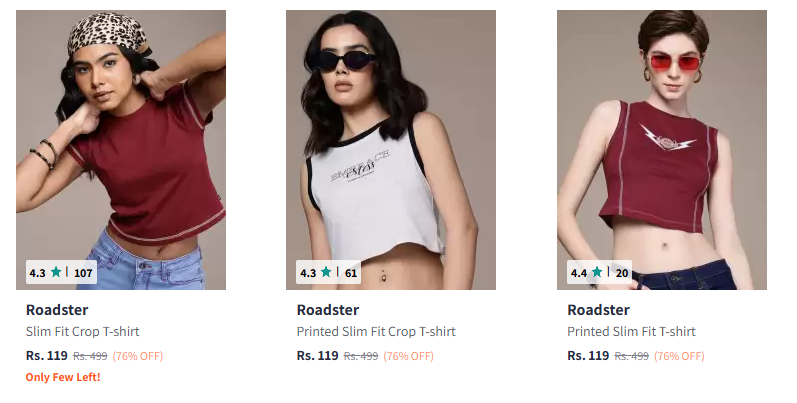This screenshot has width=797, height=403.
Task: Click the struck-through Rs. 499 on the third product
Action: click(x=632, y=356)
